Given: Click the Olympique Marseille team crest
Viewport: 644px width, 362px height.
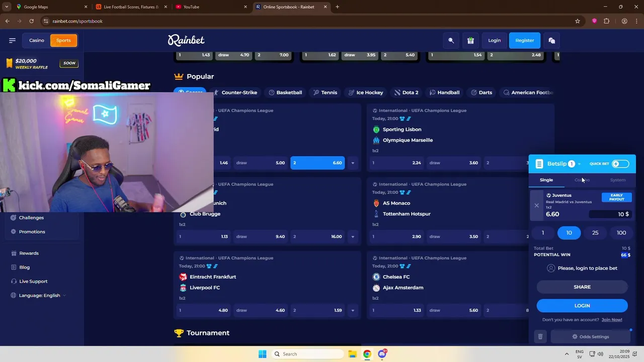Looking at the screenshot, I should click(376, 140).
